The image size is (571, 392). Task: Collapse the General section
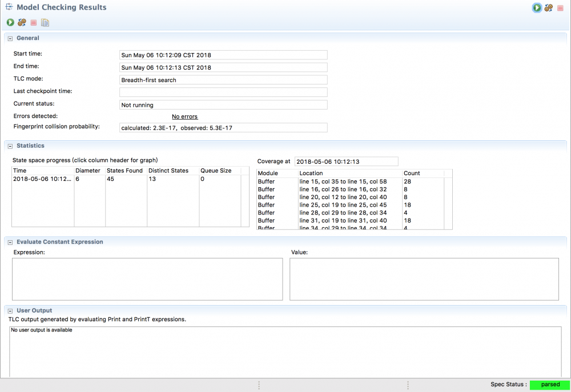coord(10,38)
